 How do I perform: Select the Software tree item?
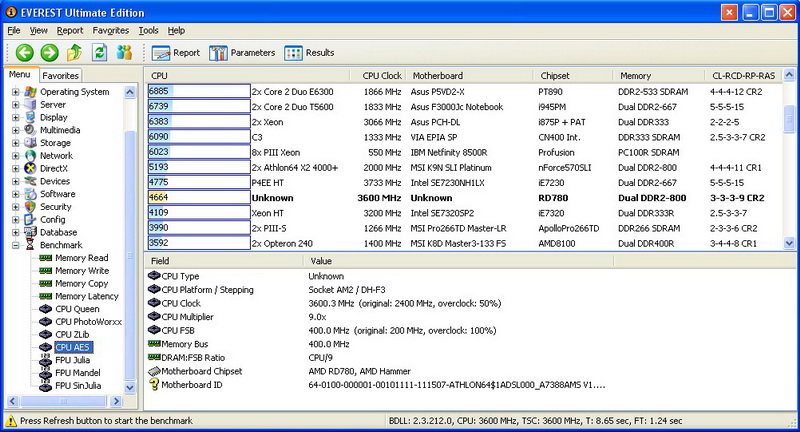click(58, 194)
